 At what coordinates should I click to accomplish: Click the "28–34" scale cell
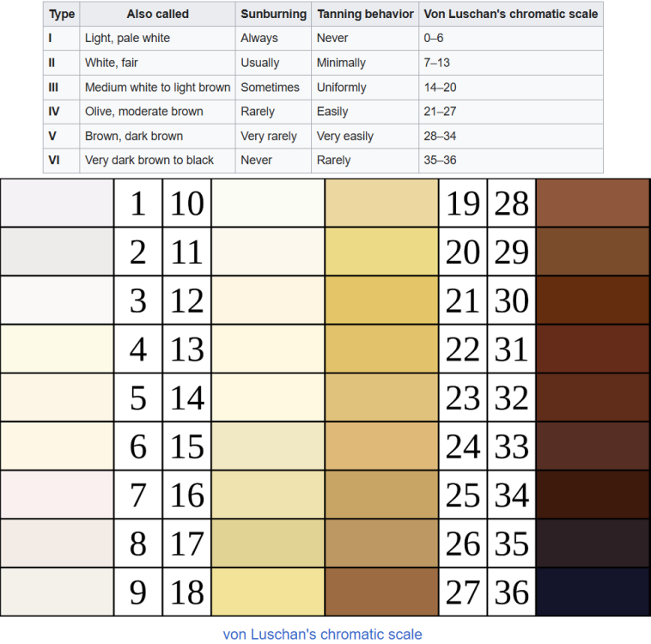click(511, 136)
